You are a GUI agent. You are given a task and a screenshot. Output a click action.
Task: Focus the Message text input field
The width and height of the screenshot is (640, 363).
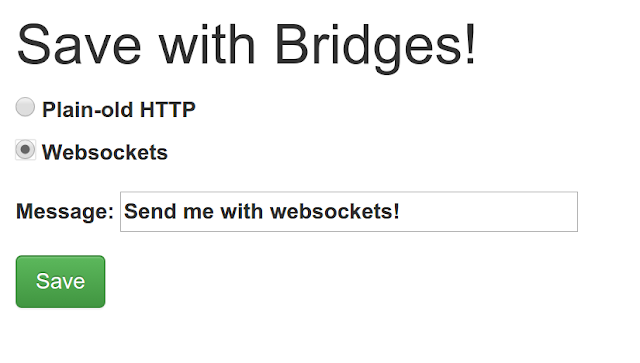coord(349,212)
